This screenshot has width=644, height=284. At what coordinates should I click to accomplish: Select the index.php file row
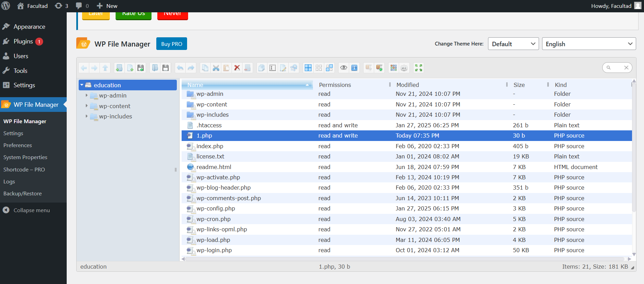pyautogui.click(x=407, y=146)
